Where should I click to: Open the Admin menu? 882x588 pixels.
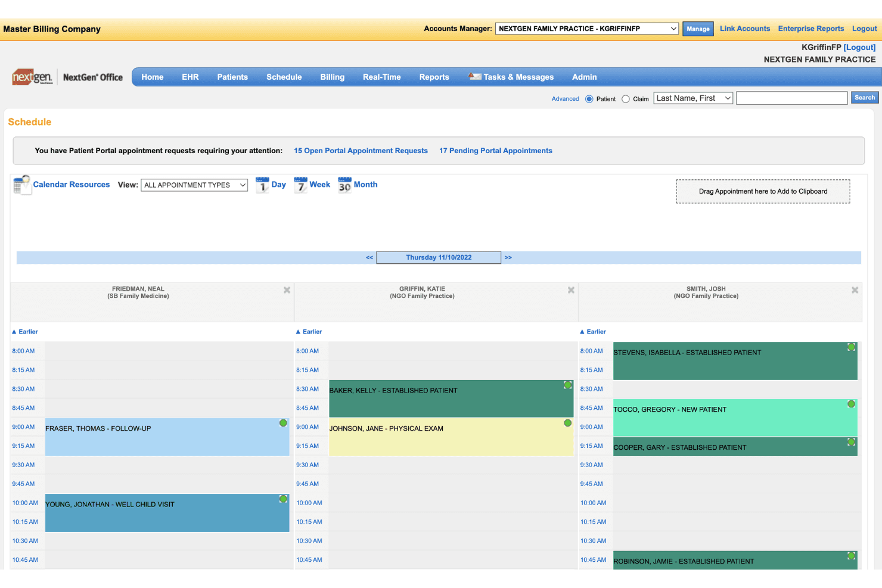[585, 77]
